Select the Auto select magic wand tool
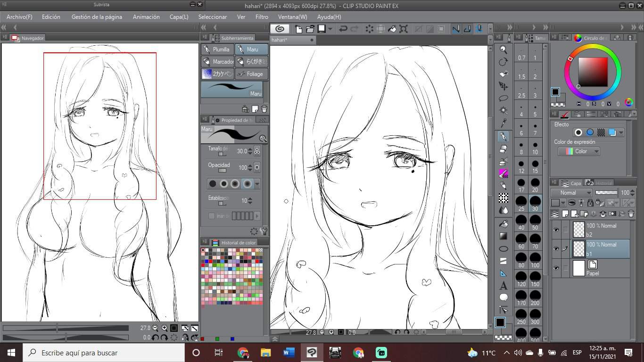 coord(504,111)
